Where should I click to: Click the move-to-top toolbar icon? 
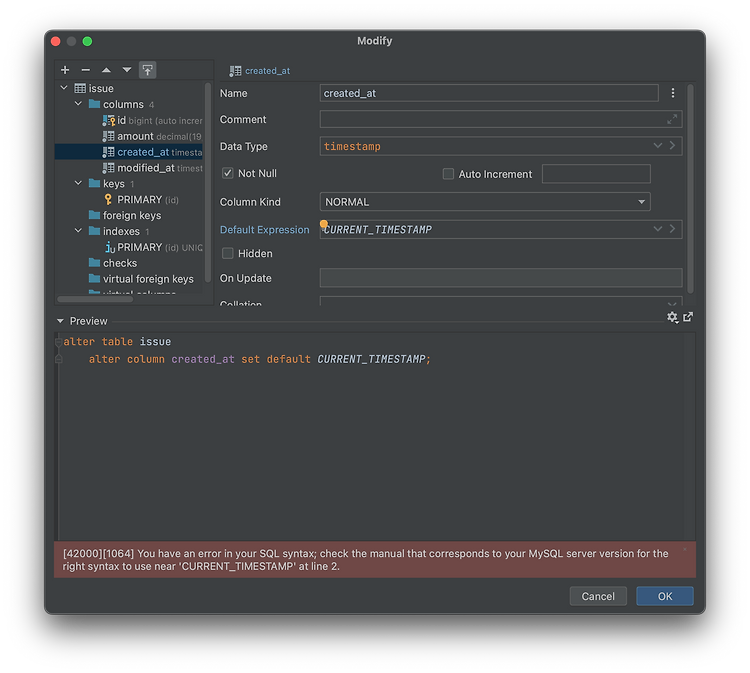click(147, 70)
